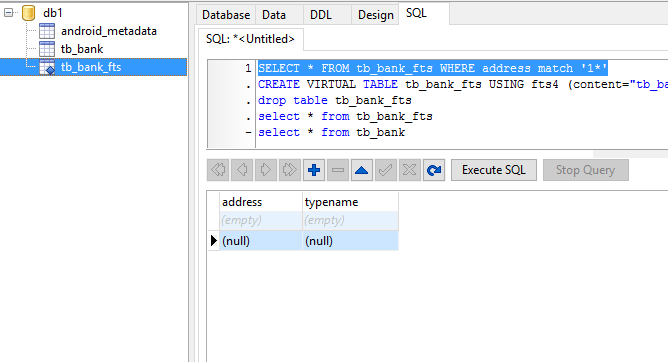Click the address filter (empty) field
668x362 pixels.
click(x=261, y=221)
